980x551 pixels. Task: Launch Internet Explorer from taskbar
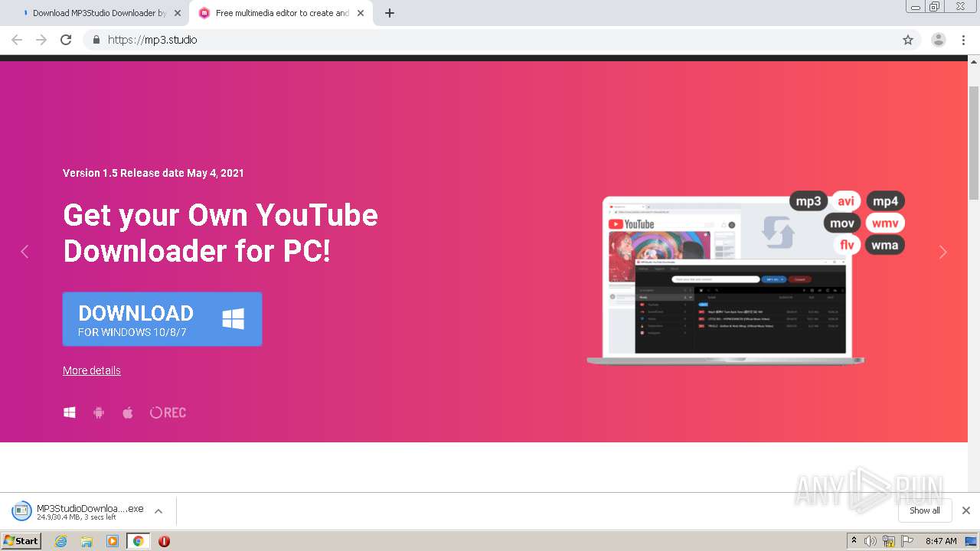pos(60,541)
